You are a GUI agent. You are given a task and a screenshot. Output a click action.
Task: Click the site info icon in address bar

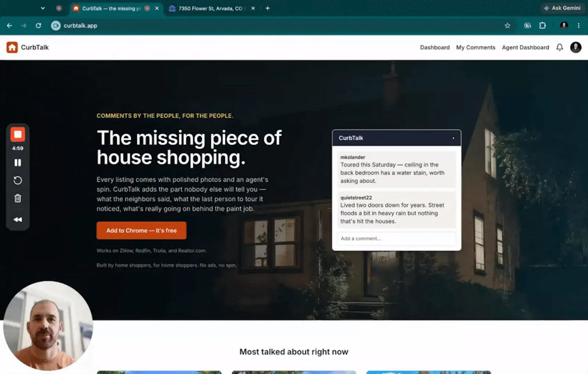[x=55, y=26]
